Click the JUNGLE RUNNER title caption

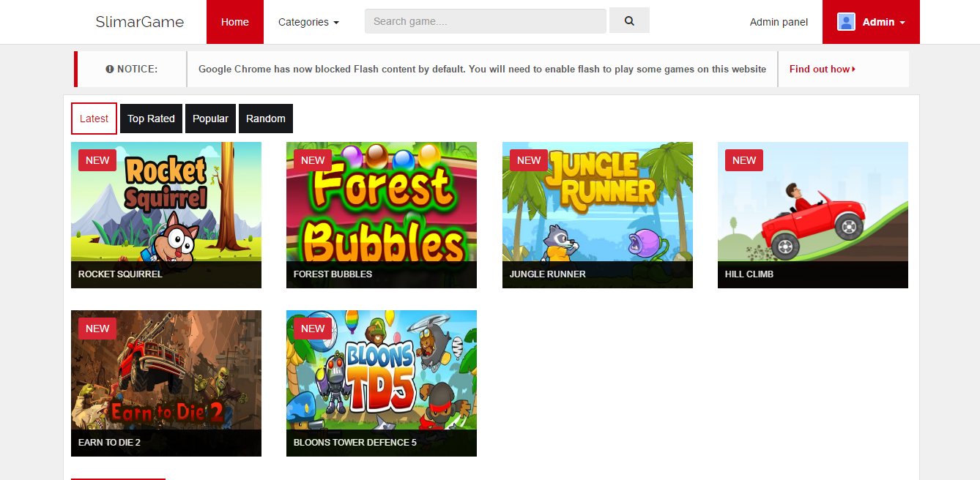coord(548,274)
